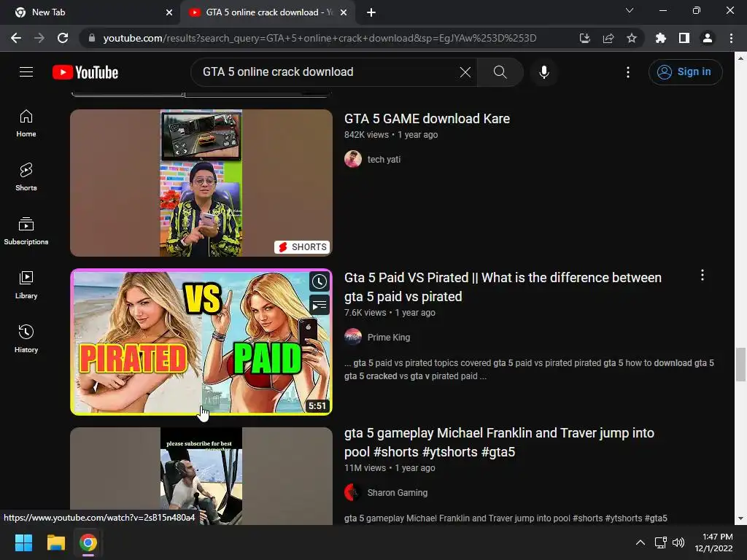The width and height of the screenshot is (747, 560).
Task: Go to the YouTube logo home link
Action: [85, 72]
